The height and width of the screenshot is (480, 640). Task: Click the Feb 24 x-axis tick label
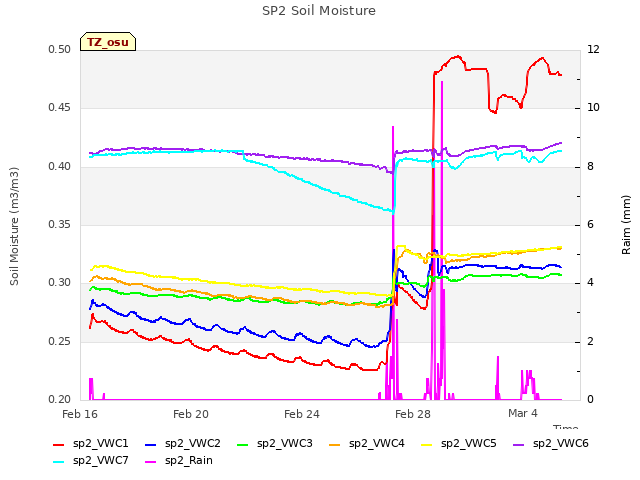(x=302, y=414)
